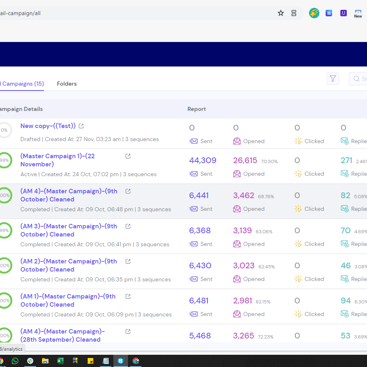Open File Explorer from the taskbar

(x=45, y=361)
